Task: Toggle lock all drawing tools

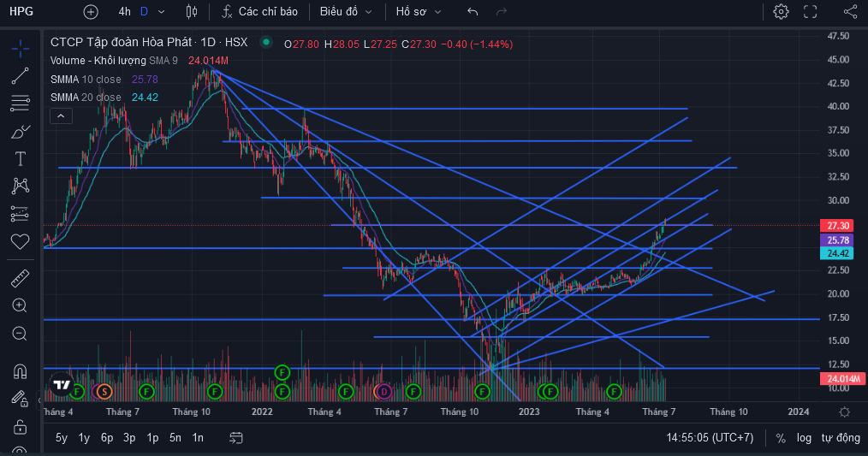Action: pos(21,427)
